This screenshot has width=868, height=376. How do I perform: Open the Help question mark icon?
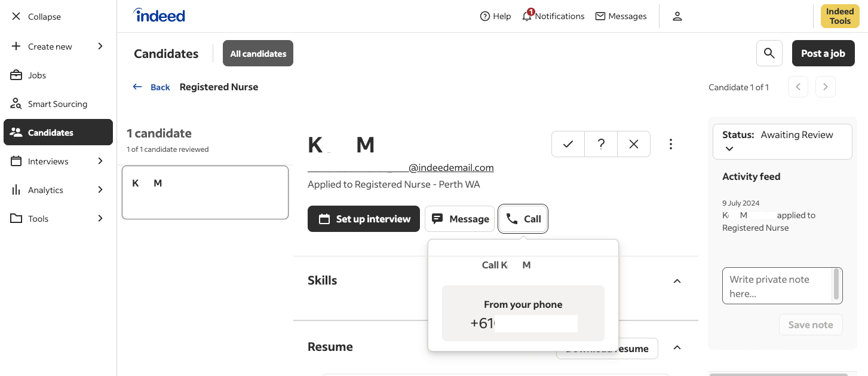pyautogui.click(x=485, y=16)
